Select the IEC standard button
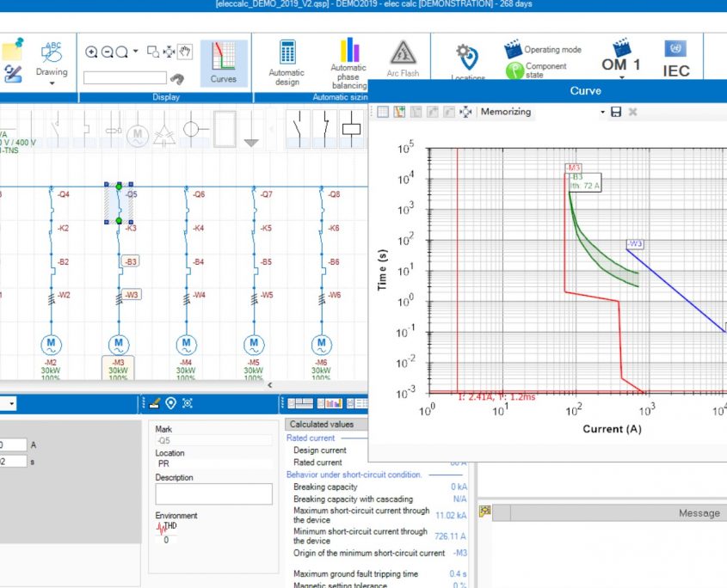 click(676, 59)
